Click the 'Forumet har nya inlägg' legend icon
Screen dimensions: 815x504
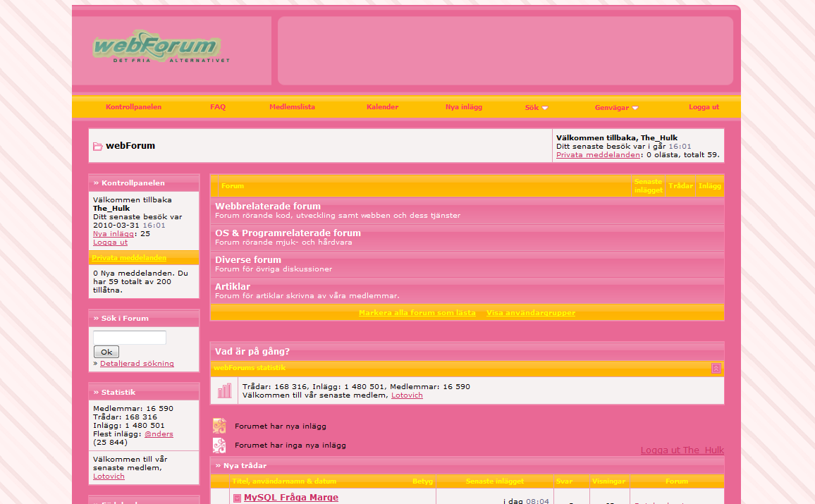tap(219, 426)
